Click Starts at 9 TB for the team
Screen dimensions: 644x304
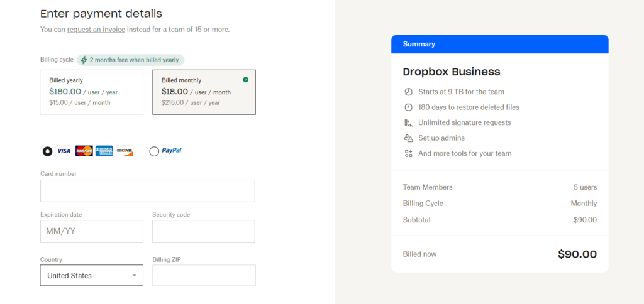pos(461,92)
